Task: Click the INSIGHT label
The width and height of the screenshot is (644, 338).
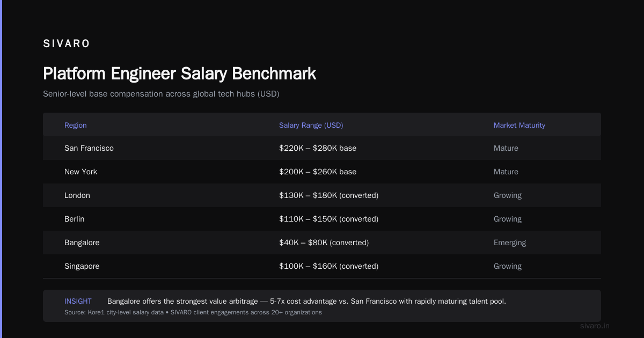Action: click(x=78, y=301)
